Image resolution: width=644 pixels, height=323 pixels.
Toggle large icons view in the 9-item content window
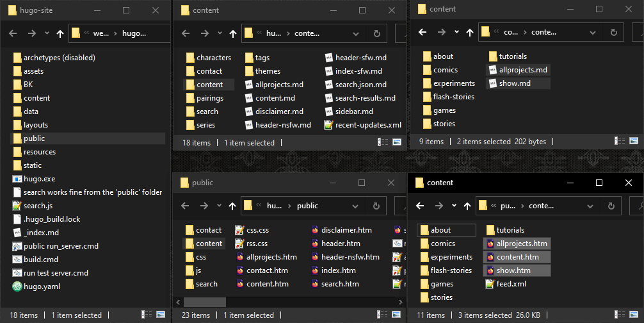tap(632, 142)
